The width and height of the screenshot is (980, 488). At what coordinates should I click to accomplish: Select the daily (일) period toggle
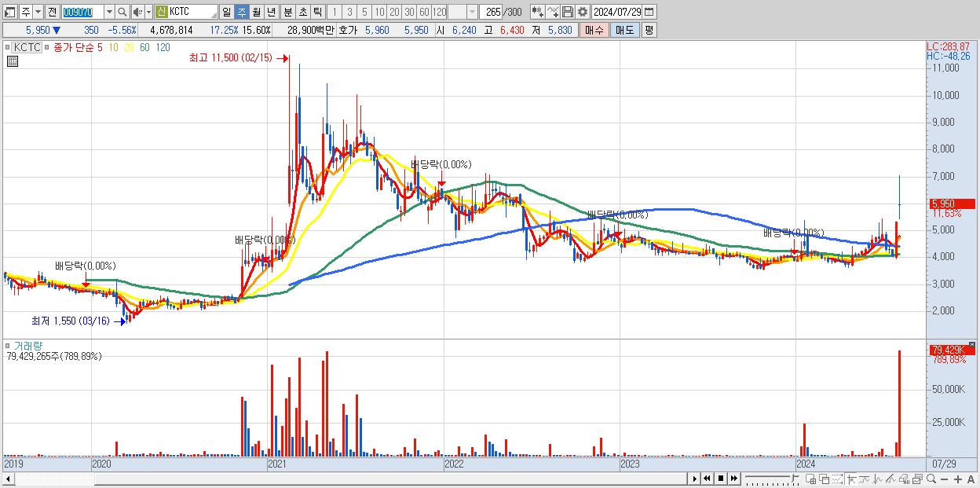click(x=226, y=12)
